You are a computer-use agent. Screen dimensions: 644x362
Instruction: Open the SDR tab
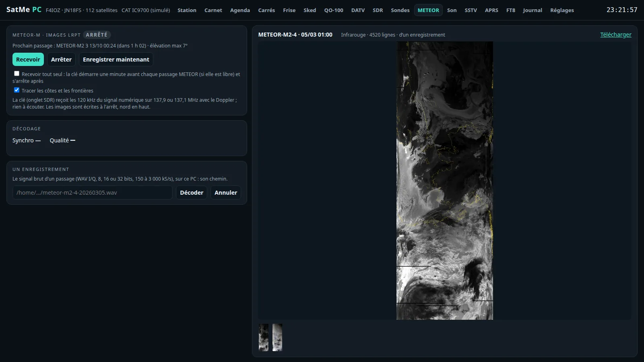pyautogui.click(x=378, y=10)
